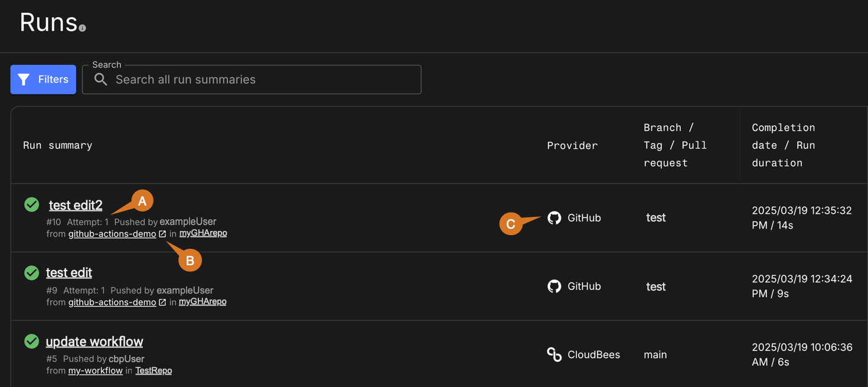
Task: Click the green success check for update workflow
Action: tap(32, 341)
